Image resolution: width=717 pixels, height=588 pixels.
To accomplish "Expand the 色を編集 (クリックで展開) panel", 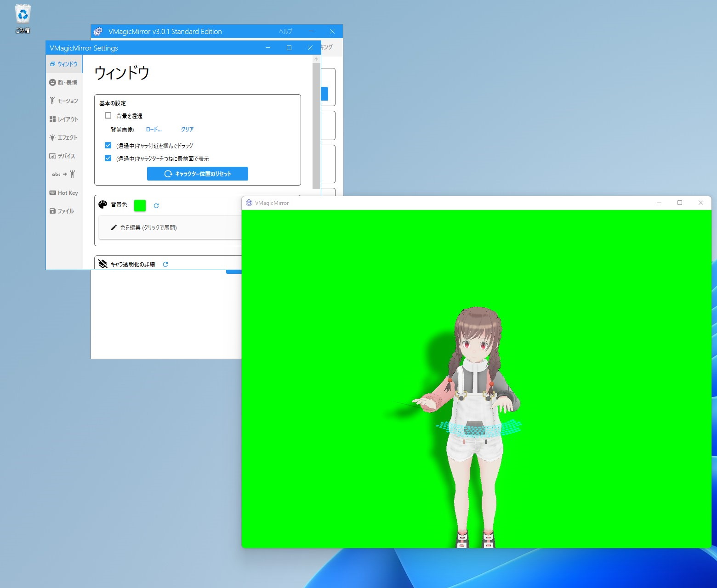I will click(170, 227).
